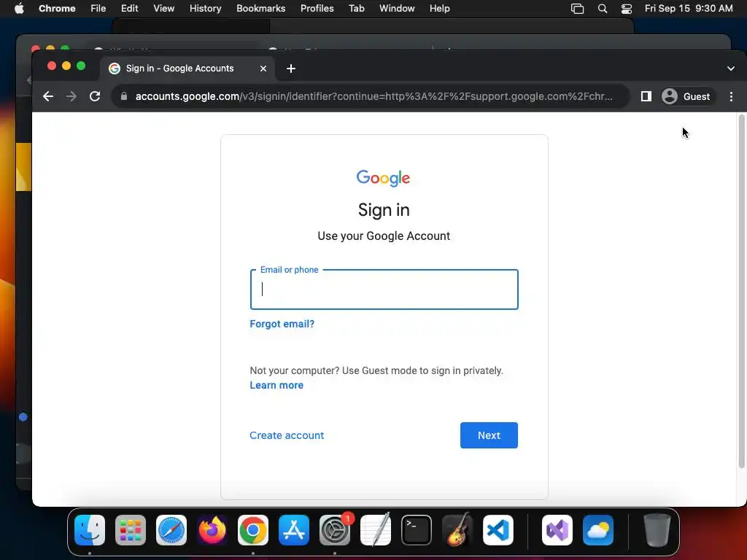Open the History menu

coord(205,9)
